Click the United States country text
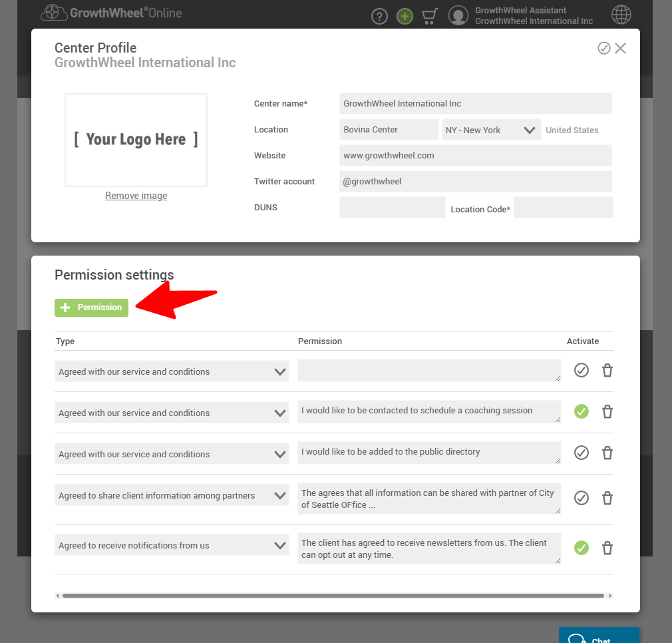Image resolution: width=672 pixels, height=643 pixels. pos(572,130)
